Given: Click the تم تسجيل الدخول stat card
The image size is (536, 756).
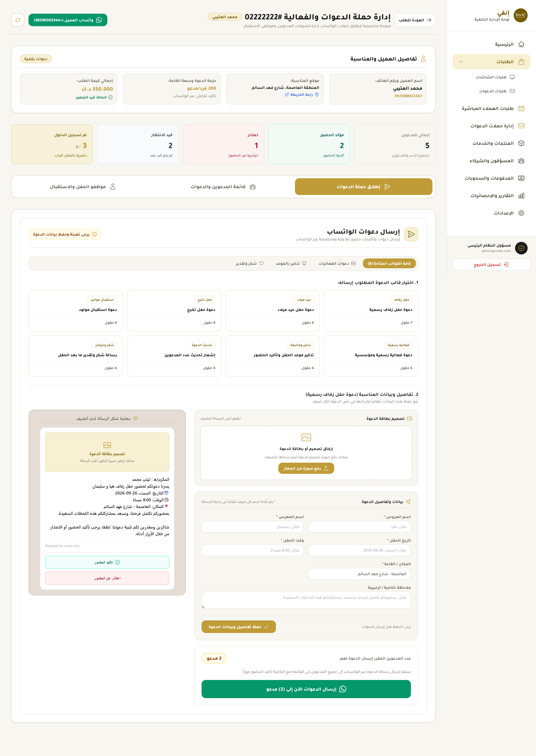Looking at the screenshot, I should click(52, 144).
